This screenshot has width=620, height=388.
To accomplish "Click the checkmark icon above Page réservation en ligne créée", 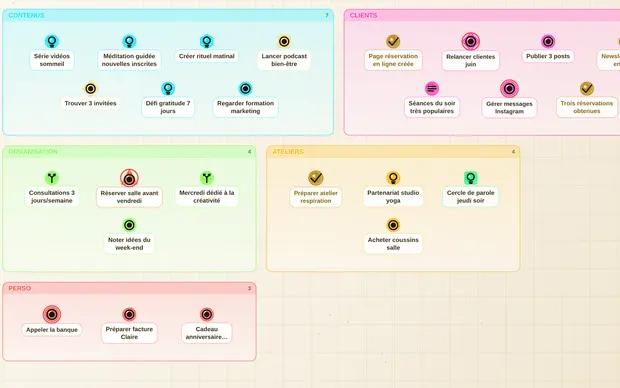I will point(393,41).
